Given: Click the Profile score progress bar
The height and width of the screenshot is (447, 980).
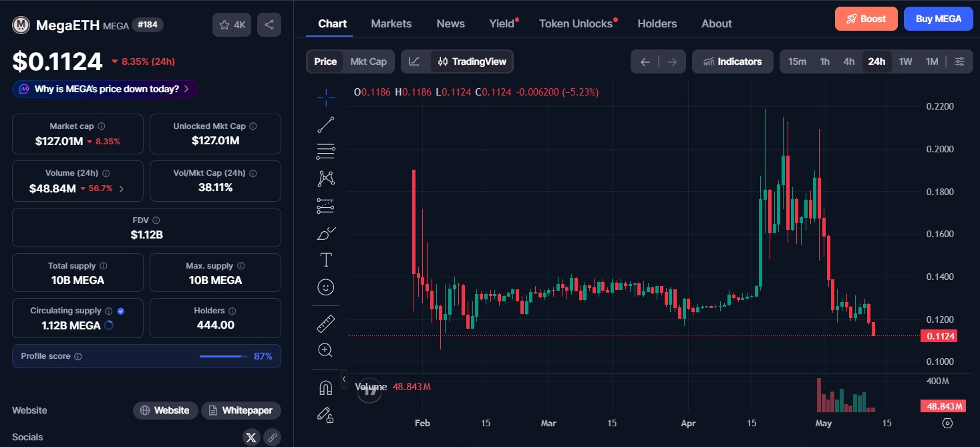Looking at the screenshot, I should pyautogui.click(x=224, y=356).
